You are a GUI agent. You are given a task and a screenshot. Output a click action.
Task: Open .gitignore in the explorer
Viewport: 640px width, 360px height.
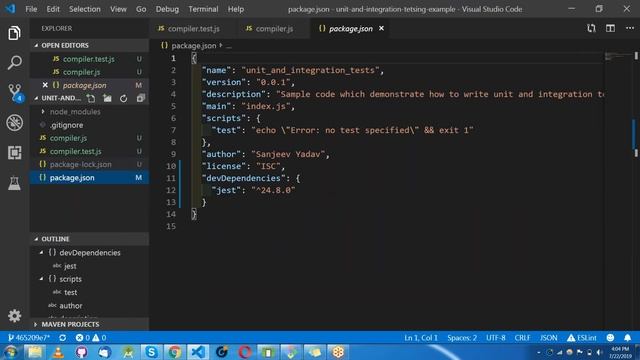point(89,125)
